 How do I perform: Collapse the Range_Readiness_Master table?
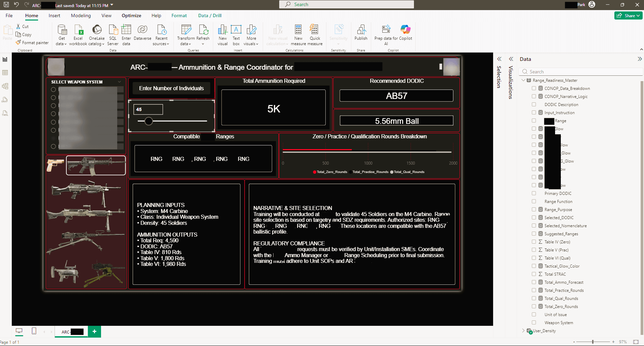point(523,80)
